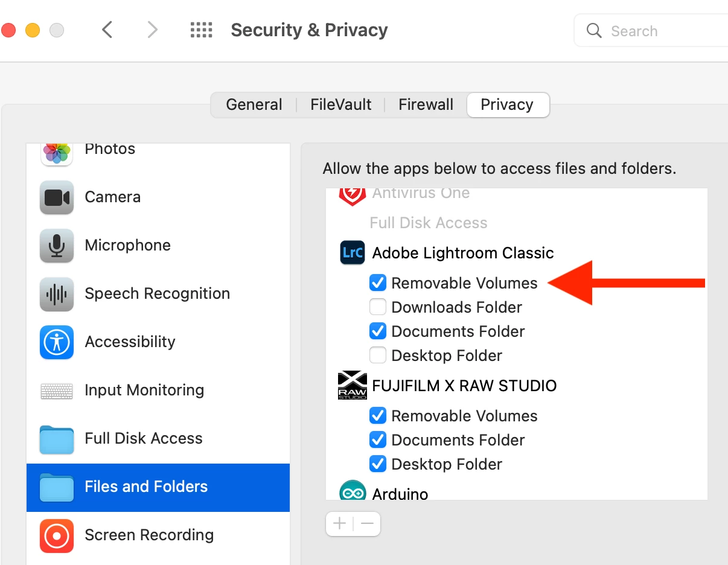Enable Lightroom Downloads Folder access
Image resolution: width=728 pixels, height=565 pixels.
click(x=378, y=307)
